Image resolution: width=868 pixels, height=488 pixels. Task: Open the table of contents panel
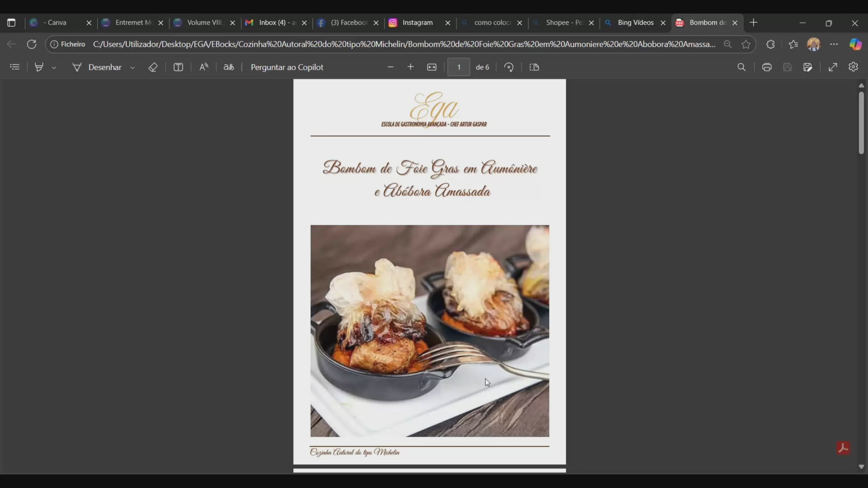(15, 67)
